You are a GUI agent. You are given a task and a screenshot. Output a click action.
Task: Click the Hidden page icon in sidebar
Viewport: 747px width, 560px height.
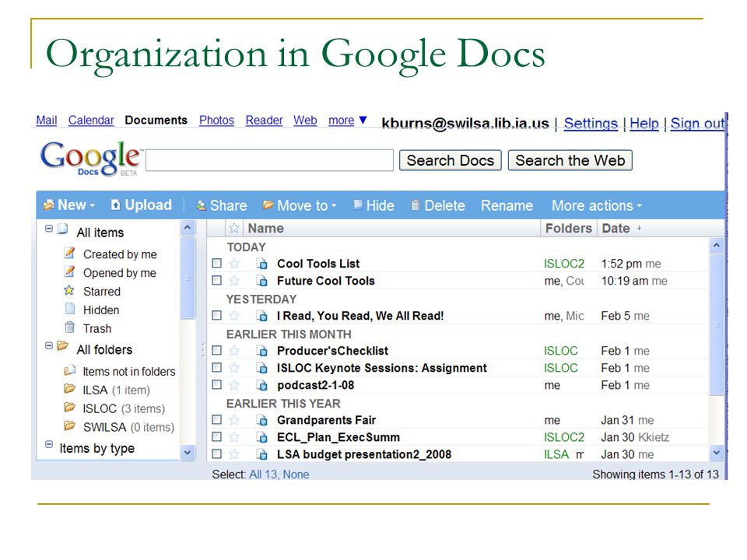70,309
